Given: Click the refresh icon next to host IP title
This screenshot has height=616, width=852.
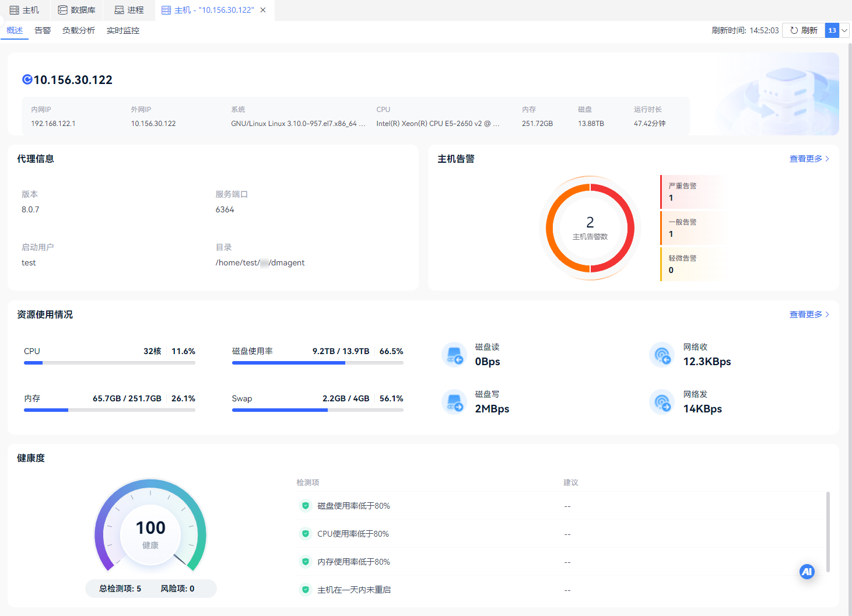Looking at the screenshot, I should click(27, 79).
